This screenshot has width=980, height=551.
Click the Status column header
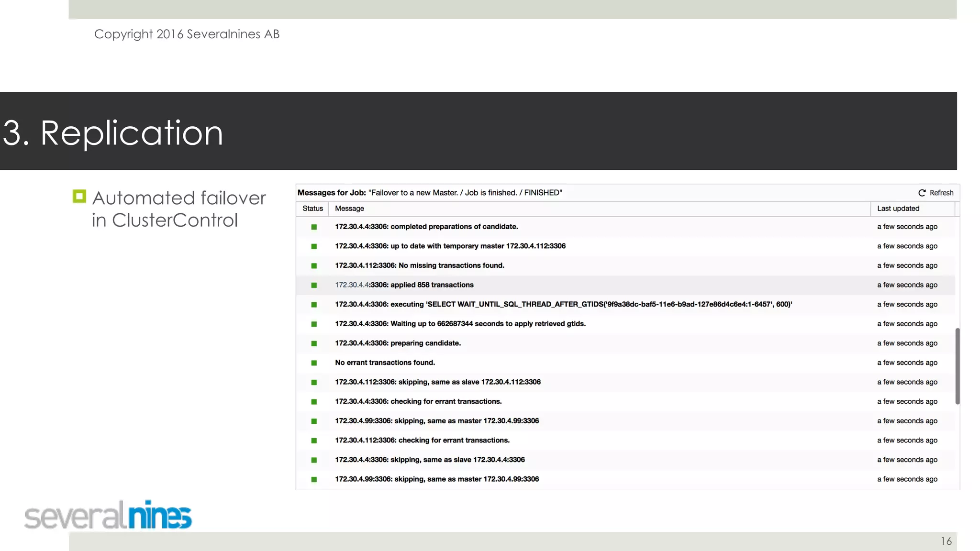tap(312, 209)
